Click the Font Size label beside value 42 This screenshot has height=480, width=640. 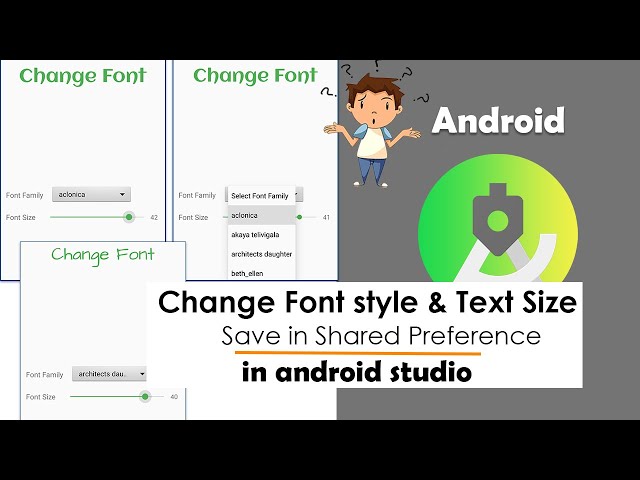pyautogui.click(x=20, y=218)
